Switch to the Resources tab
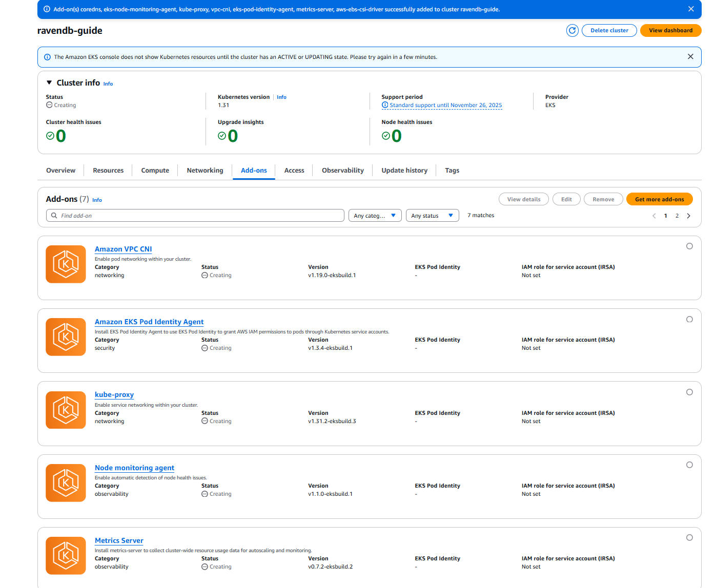Viewport: 715px width, 588px height. [108, 171]
